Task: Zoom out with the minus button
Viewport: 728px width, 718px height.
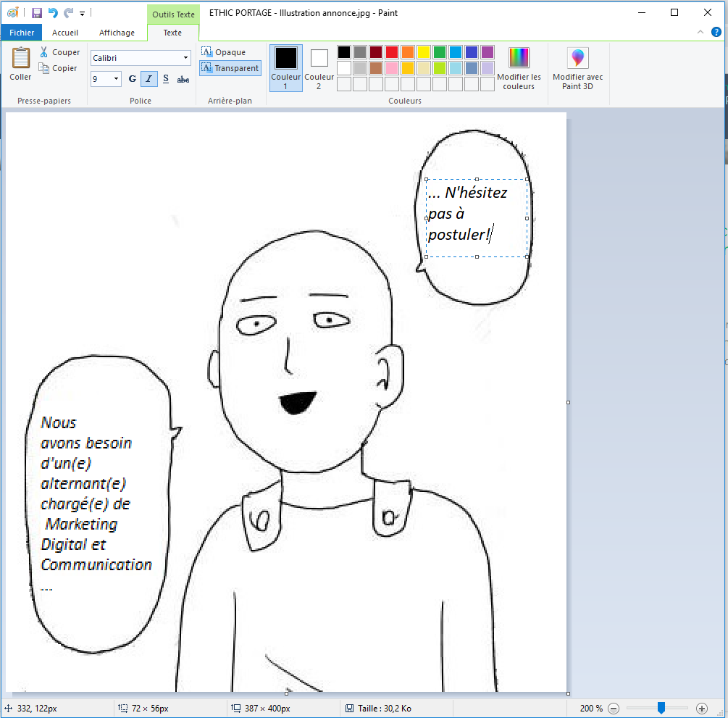Action: [x=614, y=709]
